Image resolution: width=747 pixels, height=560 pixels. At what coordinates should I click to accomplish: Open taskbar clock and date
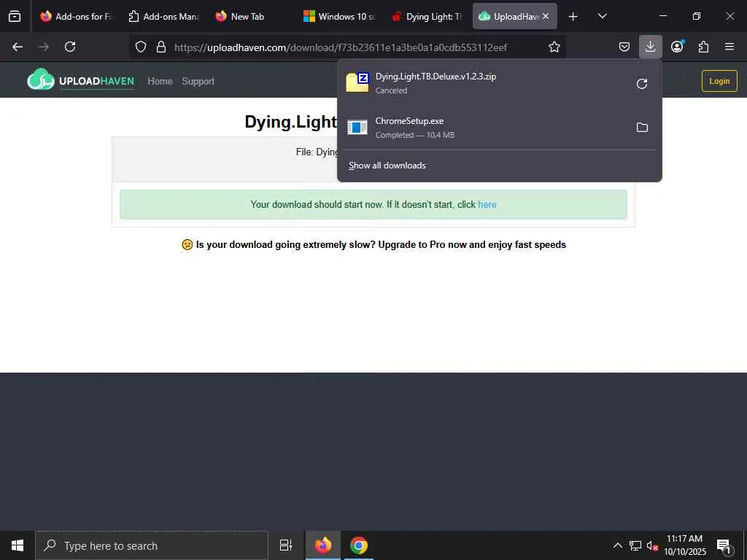pyautogui.click(x=684, y=545)
